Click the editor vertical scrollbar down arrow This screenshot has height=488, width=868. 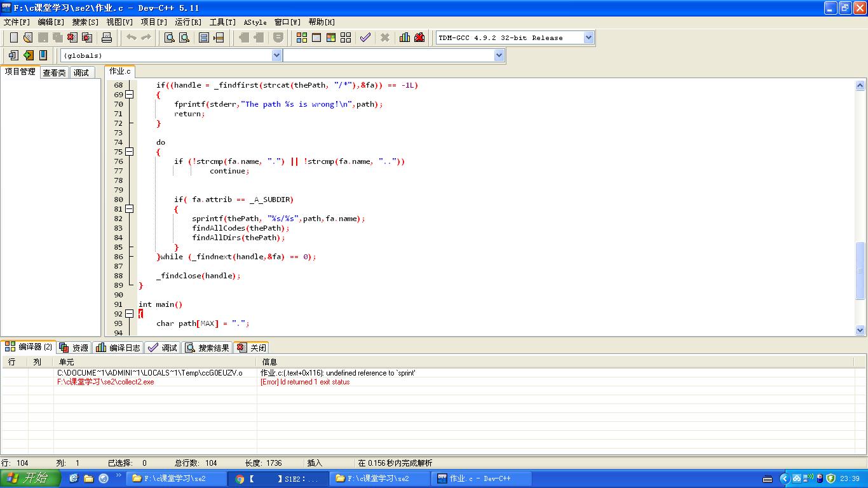[x=860, y=330]
